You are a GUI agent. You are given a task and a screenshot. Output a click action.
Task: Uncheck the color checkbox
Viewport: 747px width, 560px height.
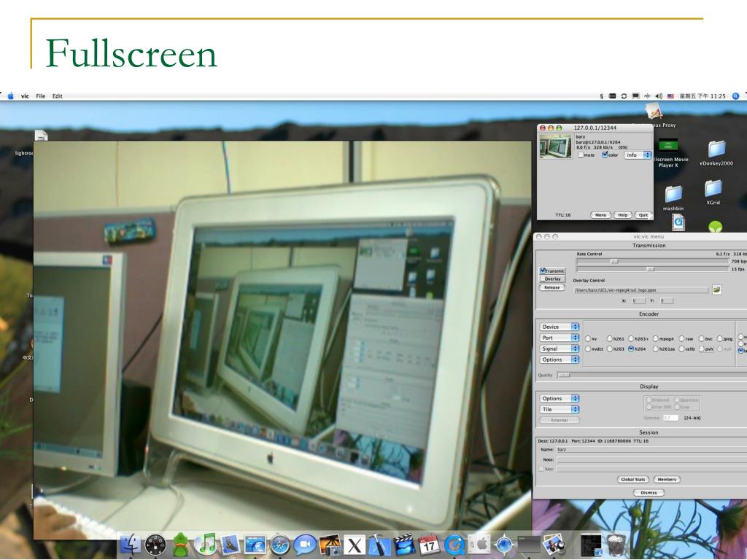point(605,155)
